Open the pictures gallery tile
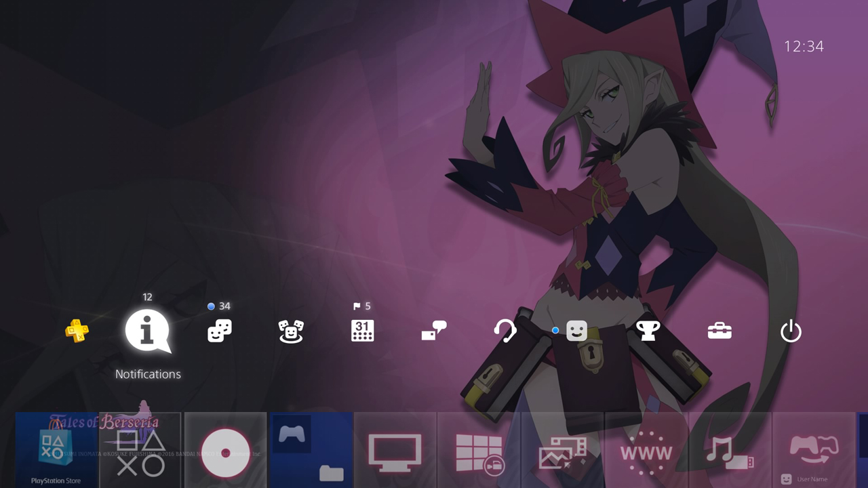The height and width of the screenshot is (488, 868). tap(563, 450)
